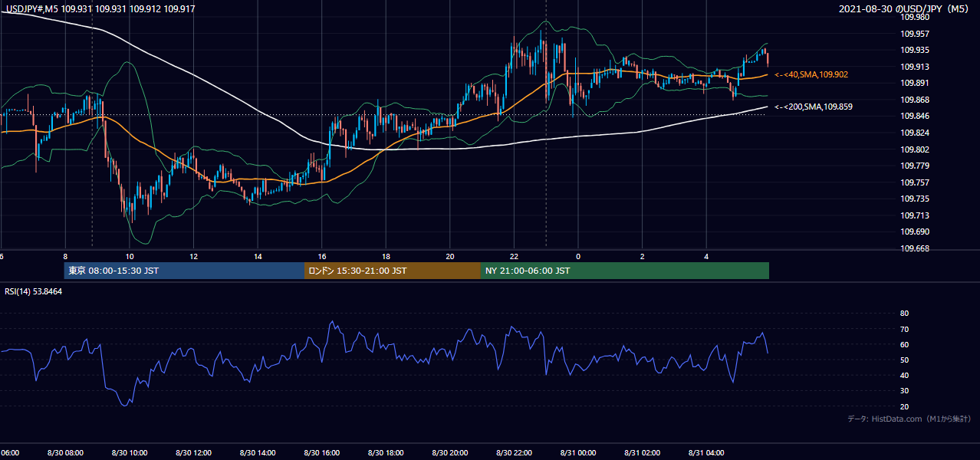The height and width of the screenshot is (460, 980).
Task: Click the RSI(14) 53.8464 indicator label
Action: [34, 291]
